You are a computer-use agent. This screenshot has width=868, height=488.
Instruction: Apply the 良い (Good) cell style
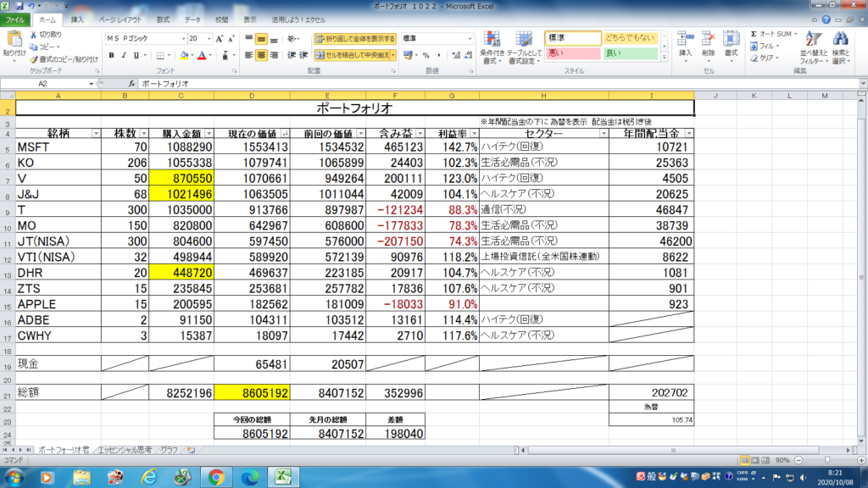coord(631,53)
